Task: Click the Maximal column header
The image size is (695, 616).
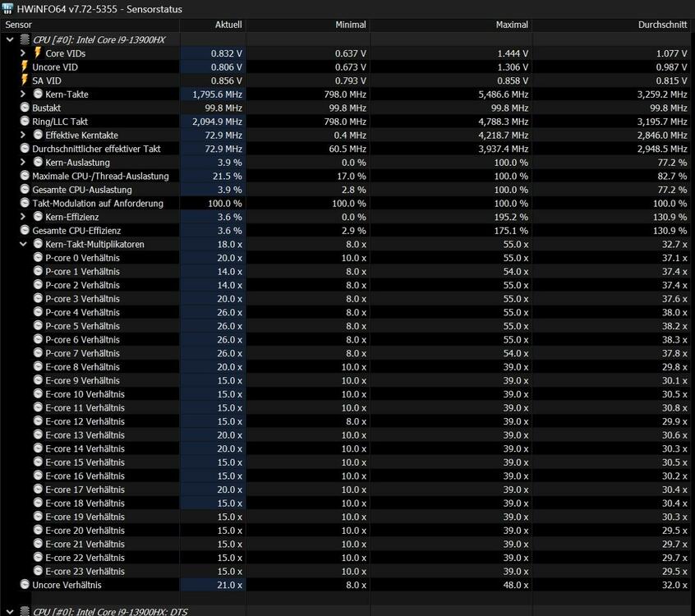Action: click(512, 25)
